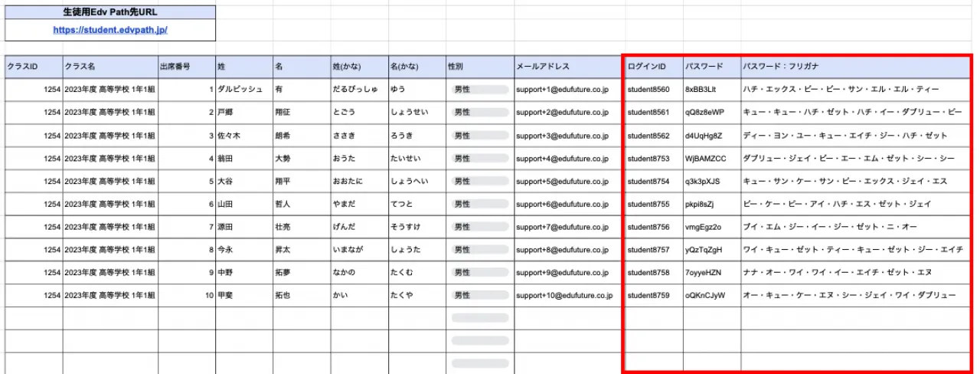Click password cell 8xBB3Llt
980x374 pixels.
[712, 90]
